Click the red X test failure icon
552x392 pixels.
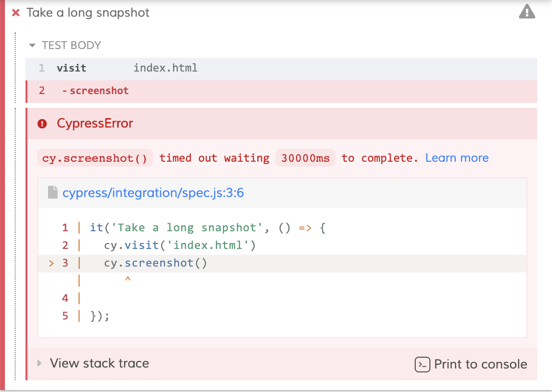pos(15,13)
